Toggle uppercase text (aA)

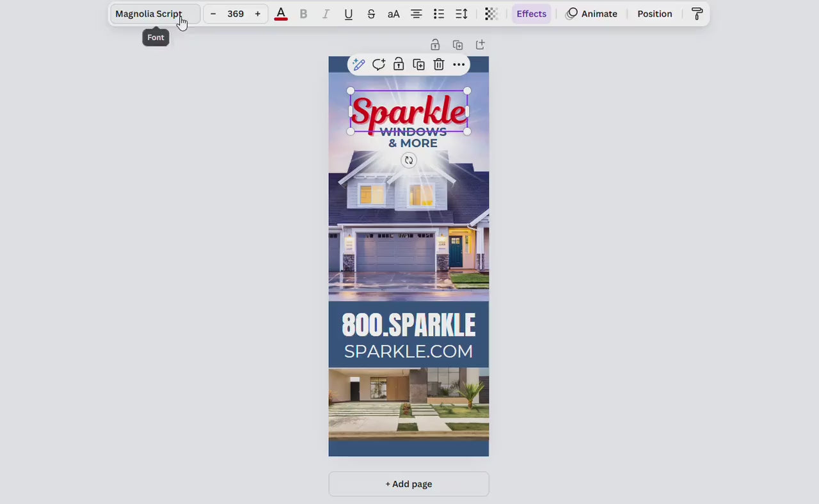click(394, 14)
